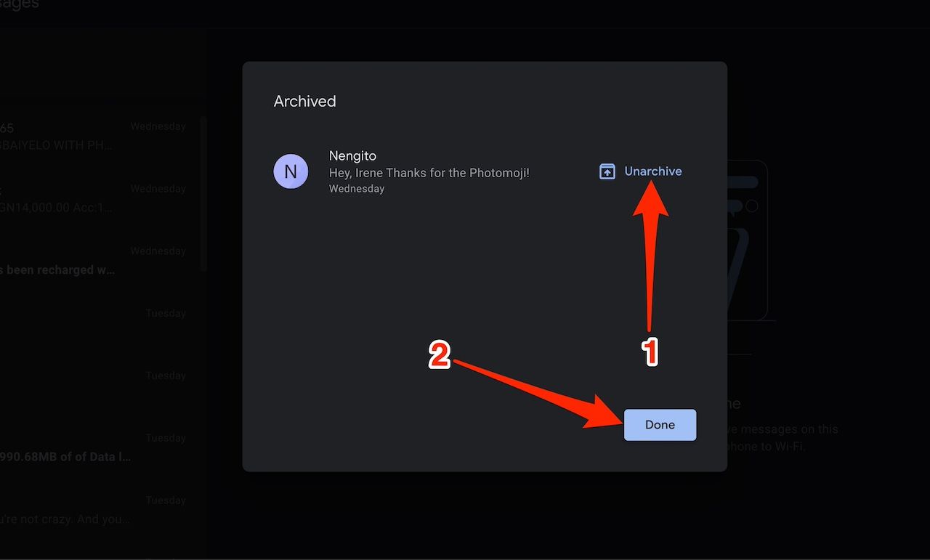This screenshot has height=560, width=930.
Task: Click the 'Thanks for the Photomoji' message preview
Action: click(x=429, y=174)
